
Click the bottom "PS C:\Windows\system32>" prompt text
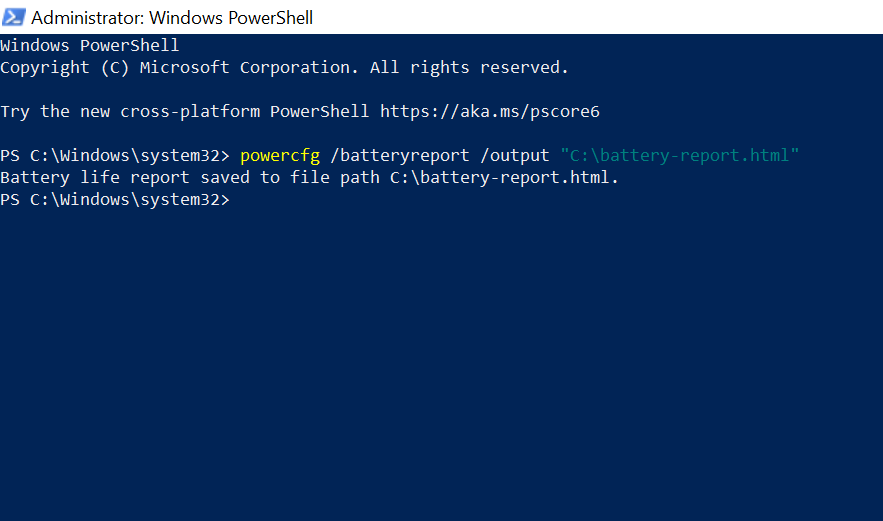click(x=115, y=199)
